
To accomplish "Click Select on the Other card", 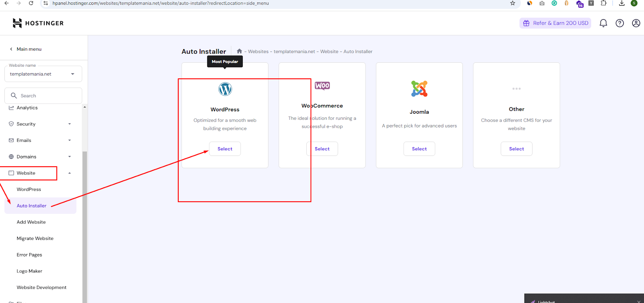I will coord(516,149).
